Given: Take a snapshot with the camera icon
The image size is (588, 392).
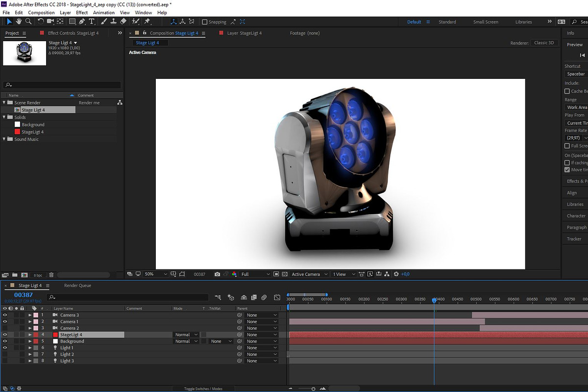Looking at the screenshot, I should [x=218, y=274].
